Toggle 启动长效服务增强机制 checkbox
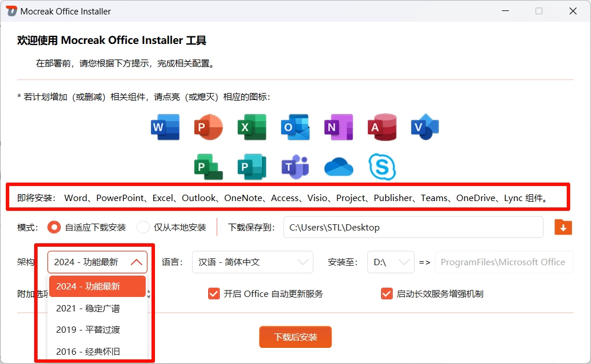591x364 pixels. [387, 294]
